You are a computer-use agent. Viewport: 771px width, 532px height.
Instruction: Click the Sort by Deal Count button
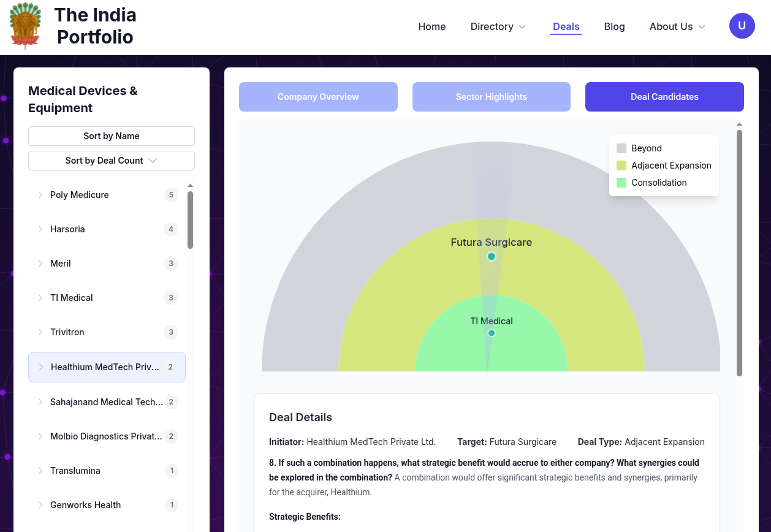[112, 161]
